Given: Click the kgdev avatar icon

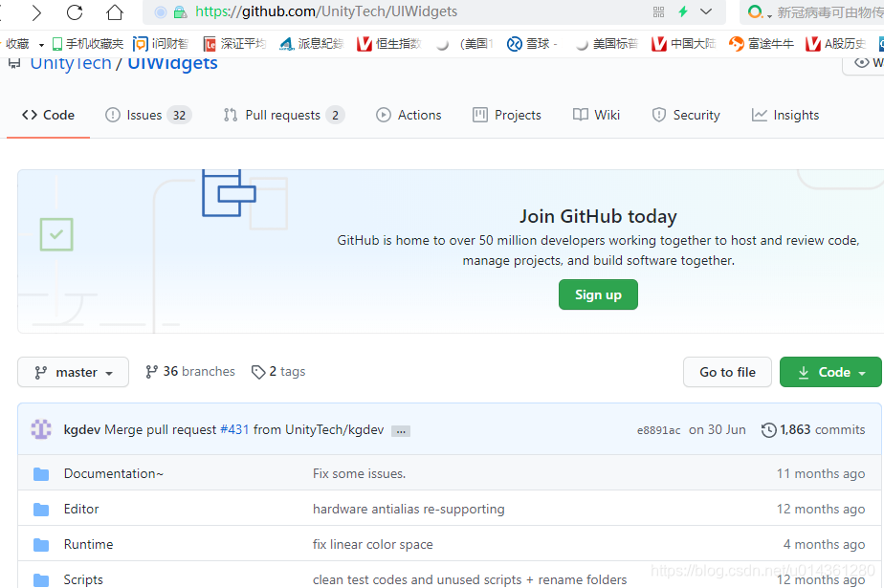Looking at the screenshot, I should [x=41, y=429].
